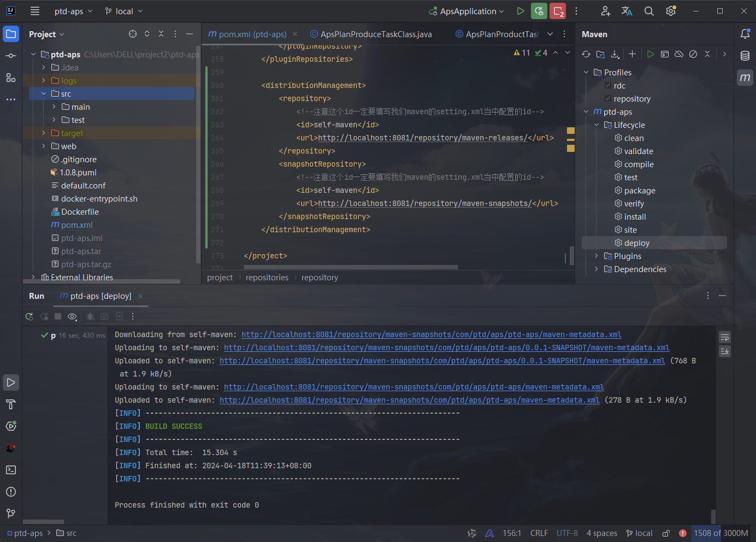
Task: Click the CRLF line separator widget
Action: (539, 533)
